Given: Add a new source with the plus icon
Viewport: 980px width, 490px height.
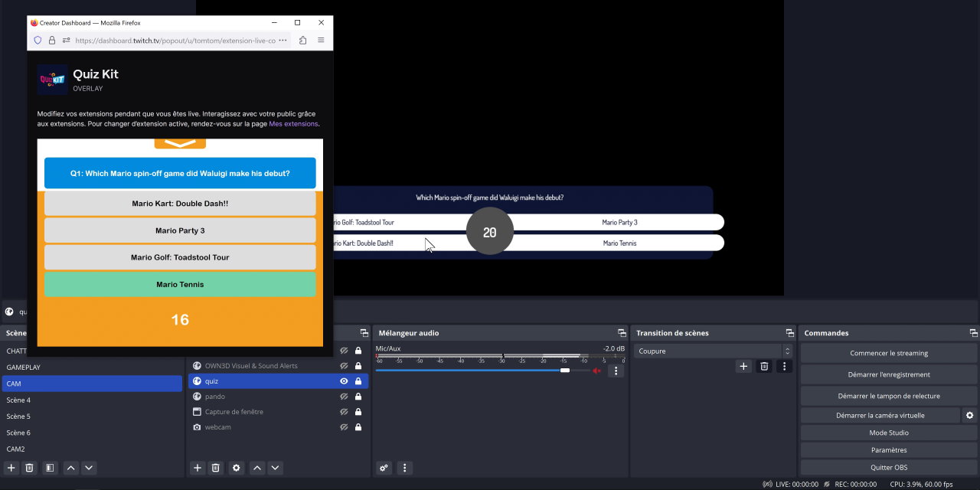Looking at the screenshot, I should click(198, 468).
